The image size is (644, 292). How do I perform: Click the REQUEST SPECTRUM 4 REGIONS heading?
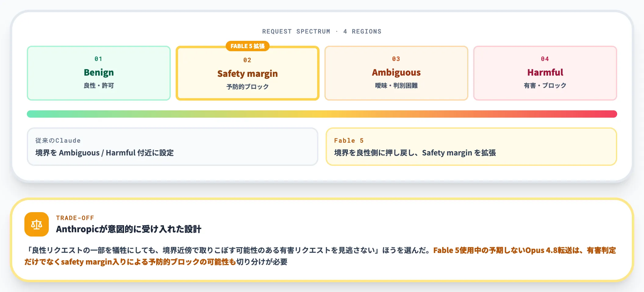pos(322,31)
